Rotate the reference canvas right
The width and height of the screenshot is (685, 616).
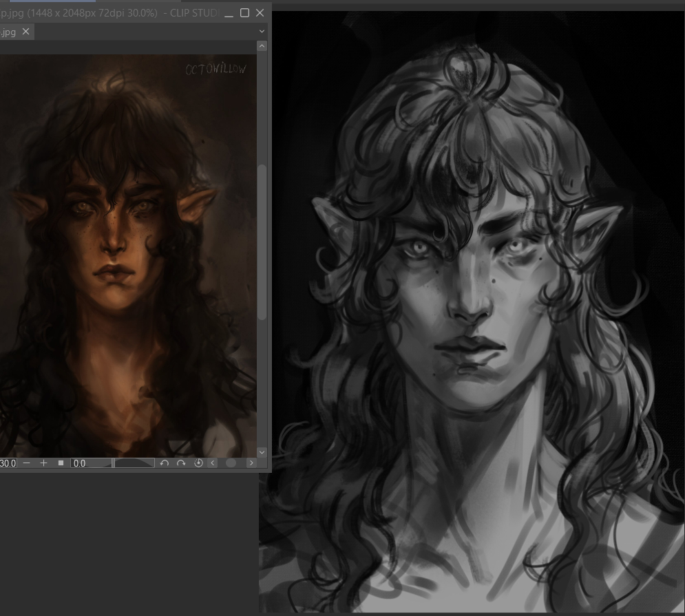point(181,463)
